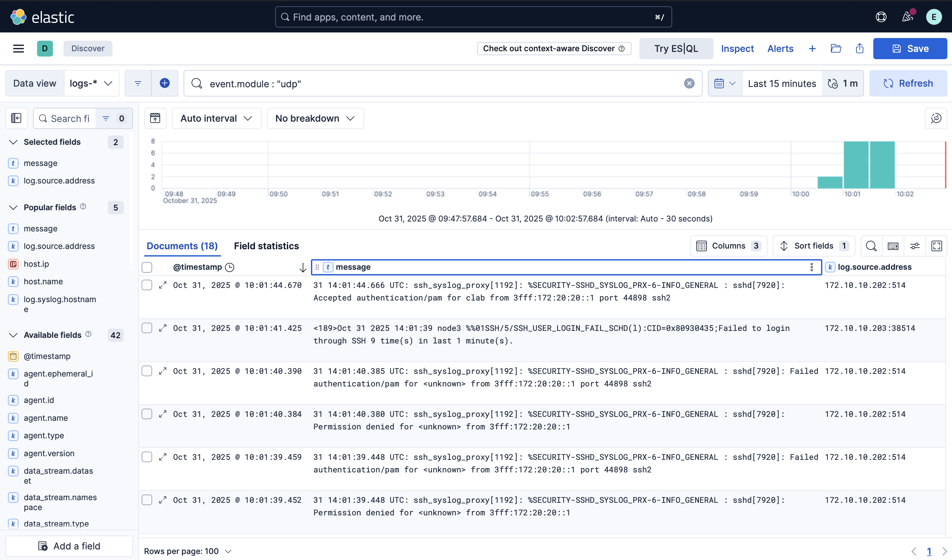Go to page 1 in pagination
The height and width of the screenshot is (560, 952).
tap(929, 551)
